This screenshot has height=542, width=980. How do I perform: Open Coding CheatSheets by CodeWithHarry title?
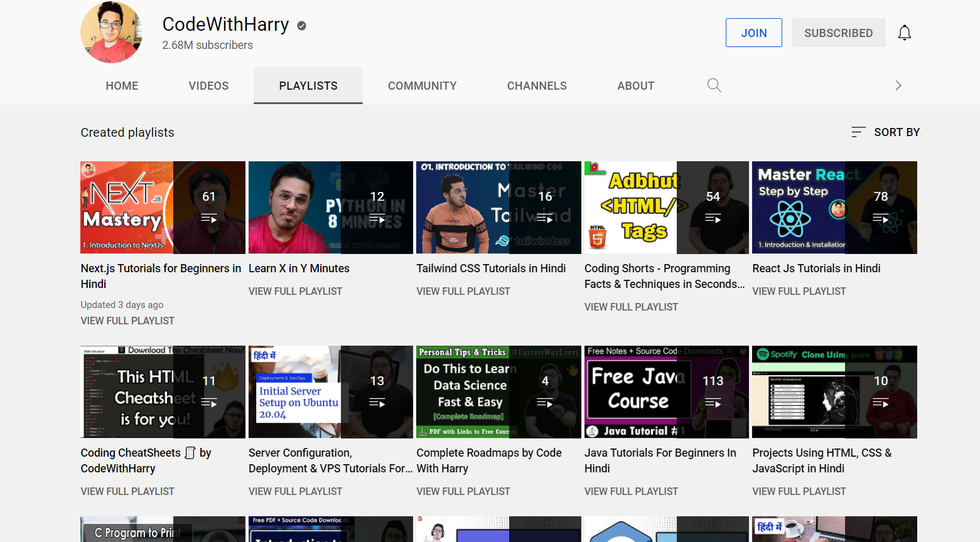tap(146, 460)
